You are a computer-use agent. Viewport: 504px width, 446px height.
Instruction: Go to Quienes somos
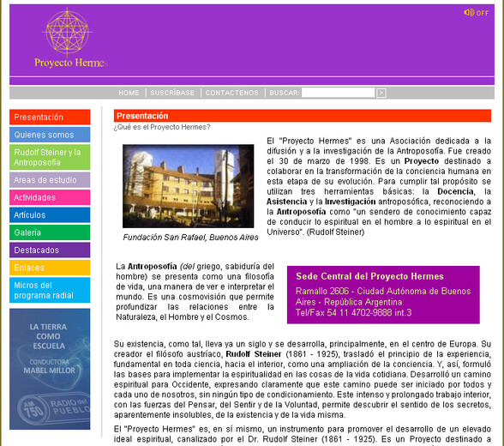coord(50,135)
